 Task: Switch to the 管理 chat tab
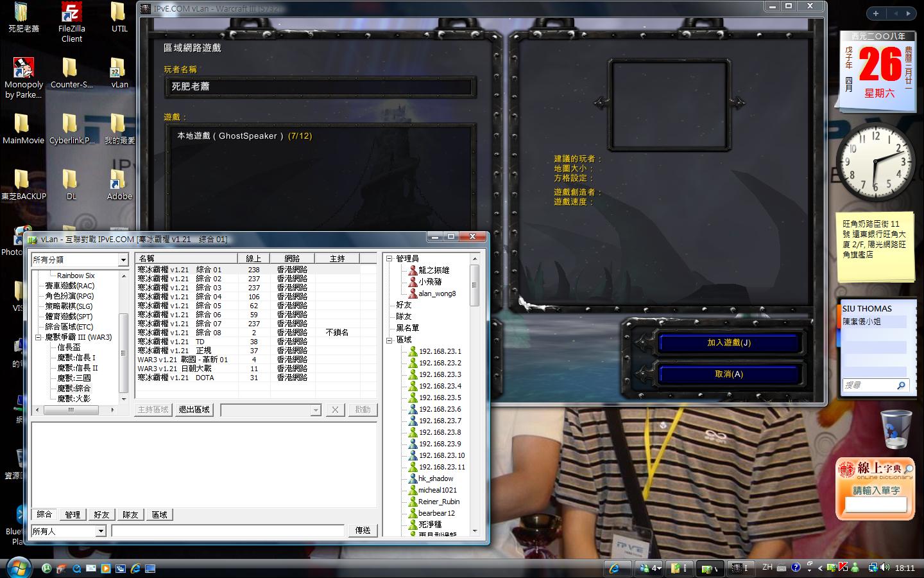pos(73,514)
